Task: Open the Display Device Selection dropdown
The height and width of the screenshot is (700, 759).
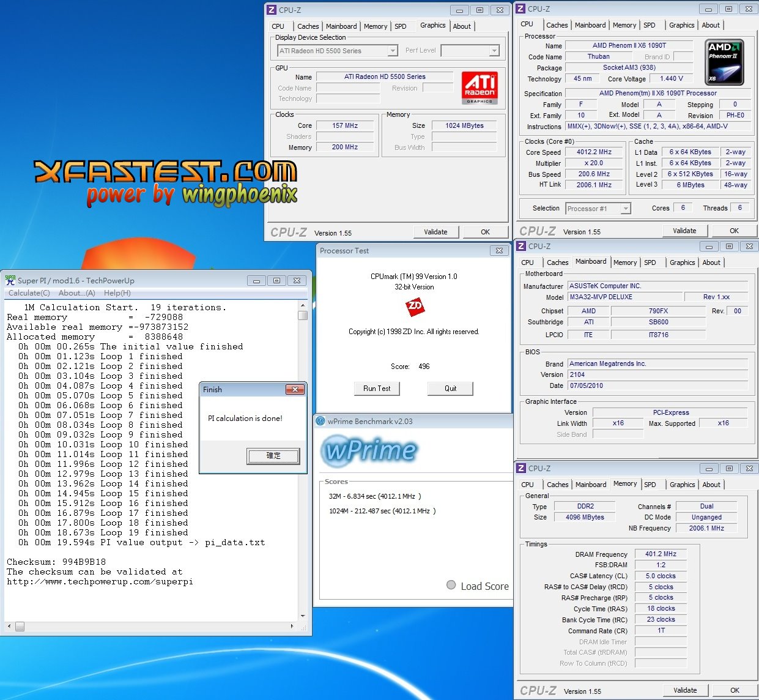Action: [393, 51]
